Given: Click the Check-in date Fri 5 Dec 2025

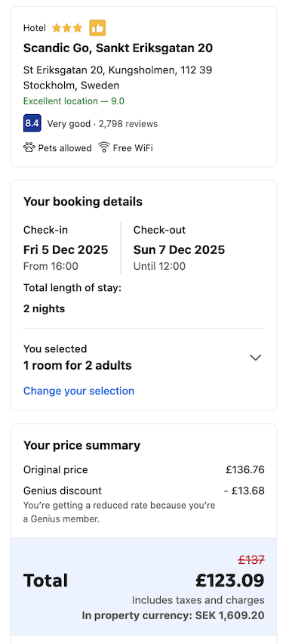Looking at the screenshot, I should [x=66, y=249].
